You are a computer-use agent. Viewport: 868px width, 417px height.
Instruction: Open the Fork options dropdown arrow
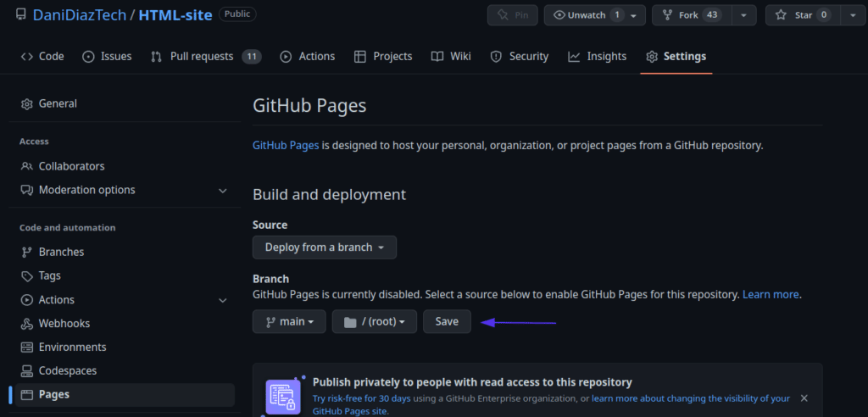(x=743, y=15)
